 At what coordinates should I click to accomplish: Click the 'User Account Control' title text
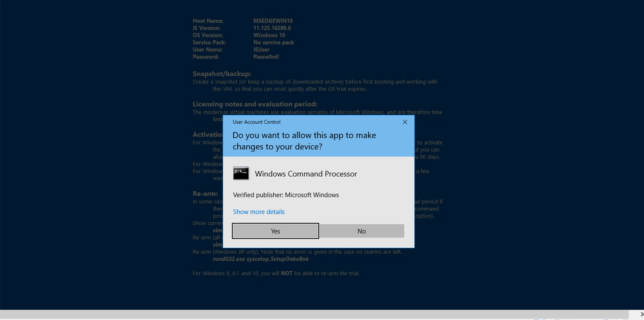pyautogui.click(x=256, y=122)
